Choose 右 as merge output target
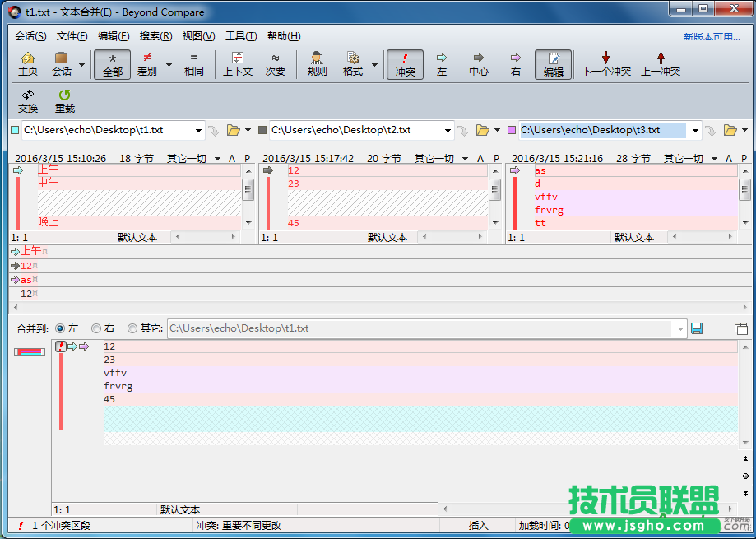Viewport: 756px width, 539px height. point(95,328)
